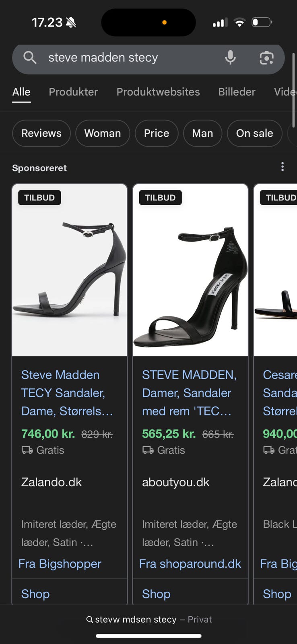Image resolution: width=297 pixels, height=644 pixels.
Task: Enable the On sale filter chip
Action: 254,133
